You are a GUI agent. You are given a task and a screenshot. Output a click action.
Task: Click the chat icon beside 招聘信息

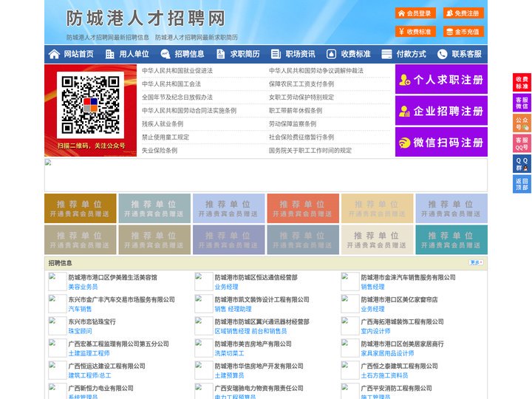point(165,54)
